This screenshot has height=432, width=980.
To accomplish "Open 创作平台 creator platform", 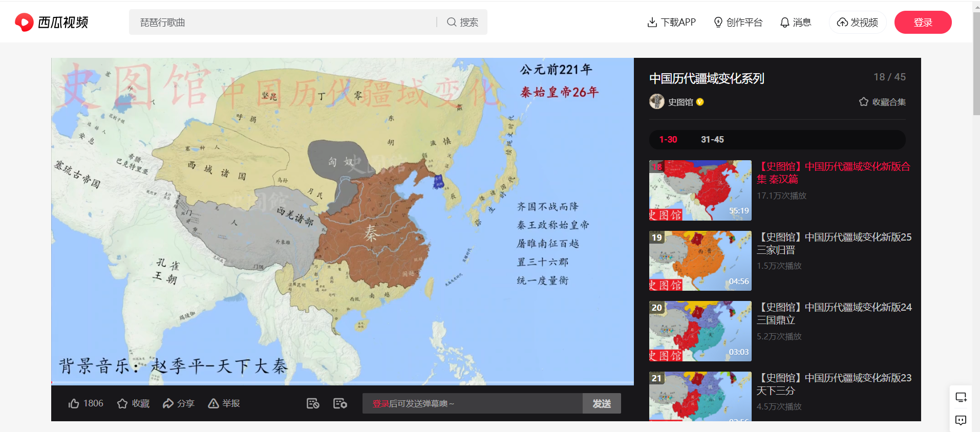I will [x=738, y=22].
